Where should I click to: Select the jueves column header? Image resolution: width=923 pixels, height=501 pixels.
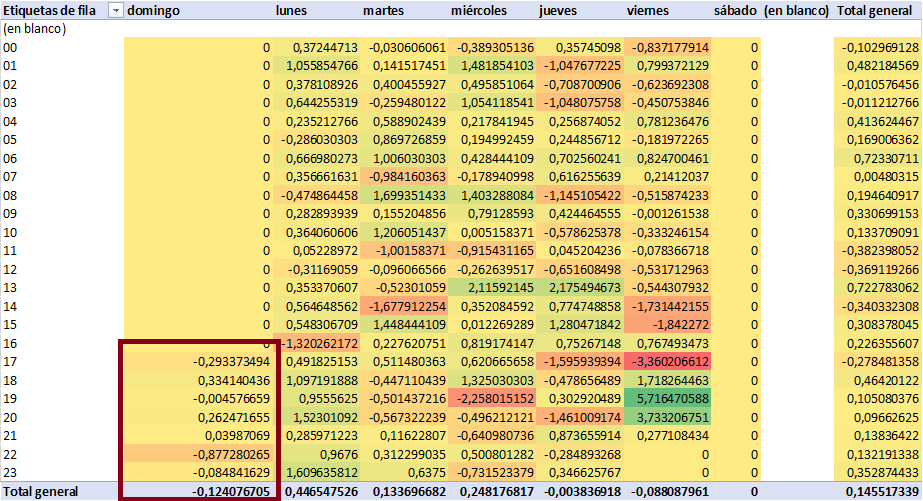click(x=558, y=10)
